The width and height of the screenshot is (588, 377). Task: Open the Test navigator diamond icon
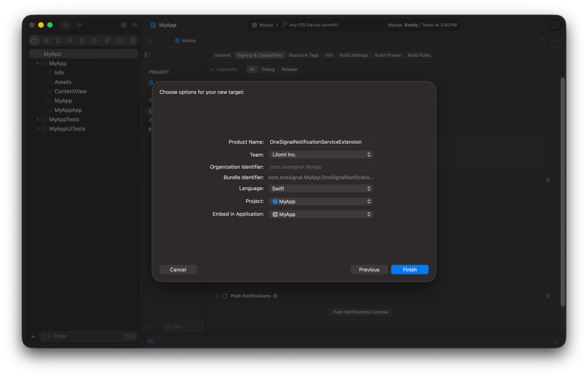pyautogui.click(x=94, y=40)
